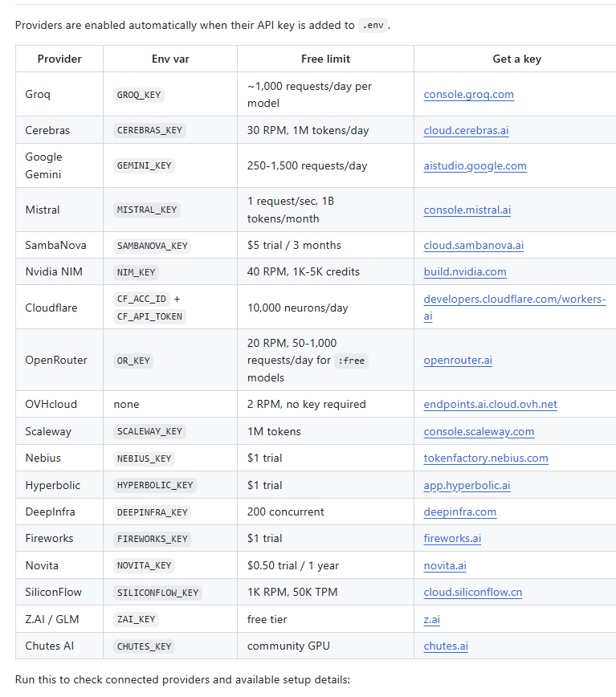
Task: Follow the developers.cloudflare.com/workers-ai link
Action: coord(514,308)
